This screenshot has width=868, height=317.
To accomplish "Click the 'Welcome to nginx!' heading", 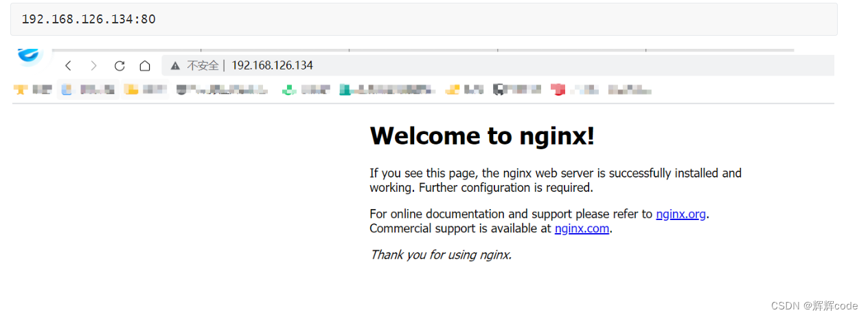I will pos(482,136).
